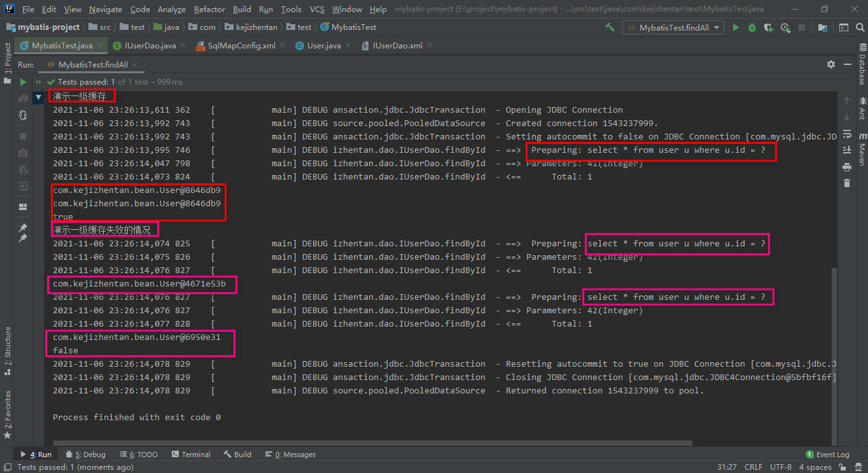The image size is (868, 473).
Task: Toggle scroll to end of console
Action: coord(846,150)
